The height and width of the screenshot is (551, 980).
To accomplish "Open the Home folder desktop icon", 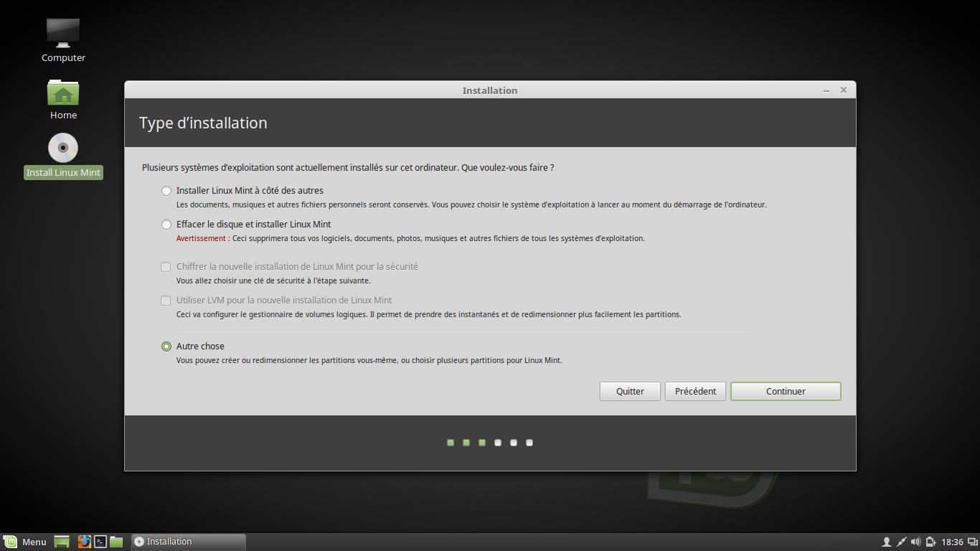I will click(63, 99).
